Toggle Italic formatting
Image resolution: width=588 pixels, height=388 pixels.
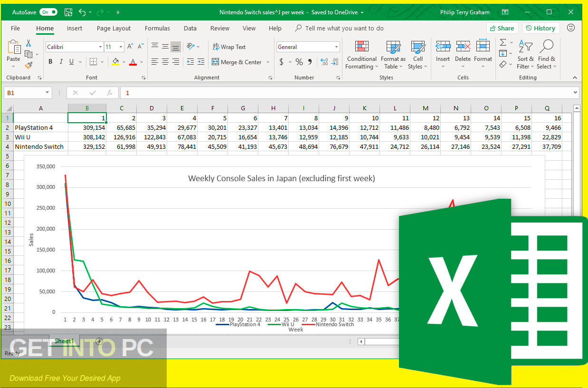[x=61, y=62]
